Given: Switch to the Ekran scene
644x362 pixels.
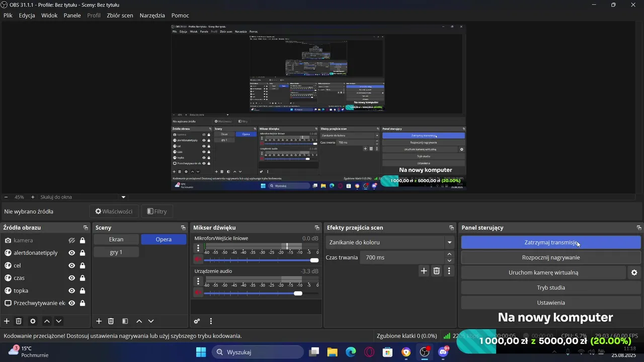Looking at the screenshot, I should pyautogui.click(x=116, y=239).
